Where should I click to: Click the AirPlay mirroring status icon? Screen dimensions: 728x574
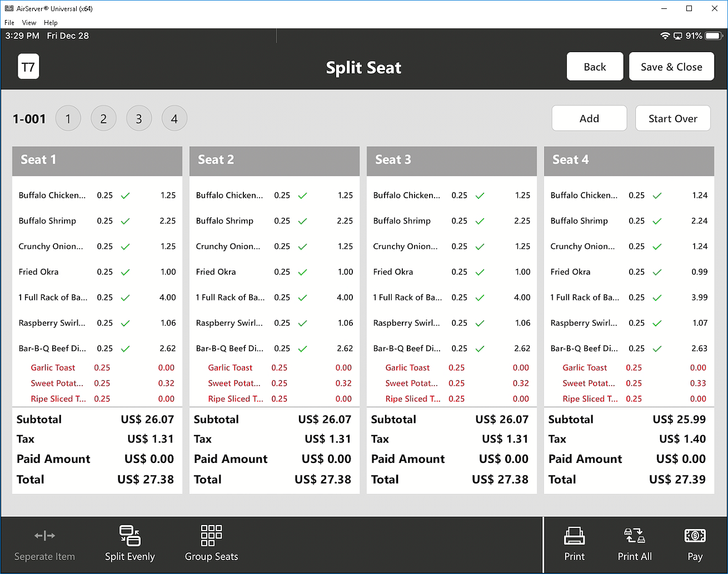(677, 36)
